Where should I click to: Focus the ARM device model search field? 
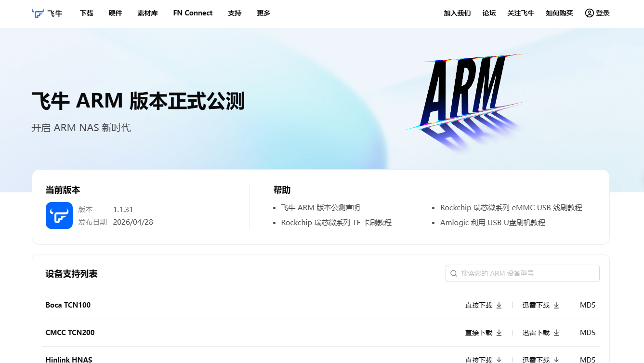point(523,273)
